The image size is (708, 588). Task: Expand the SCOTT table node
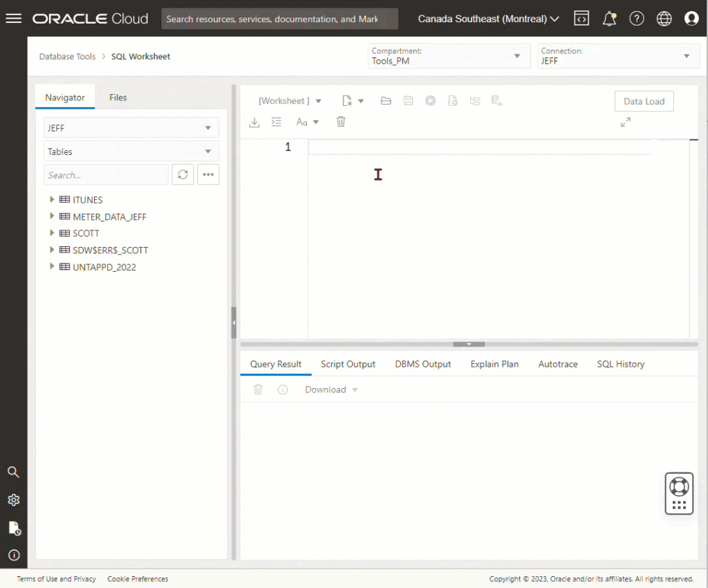[52, 233]
